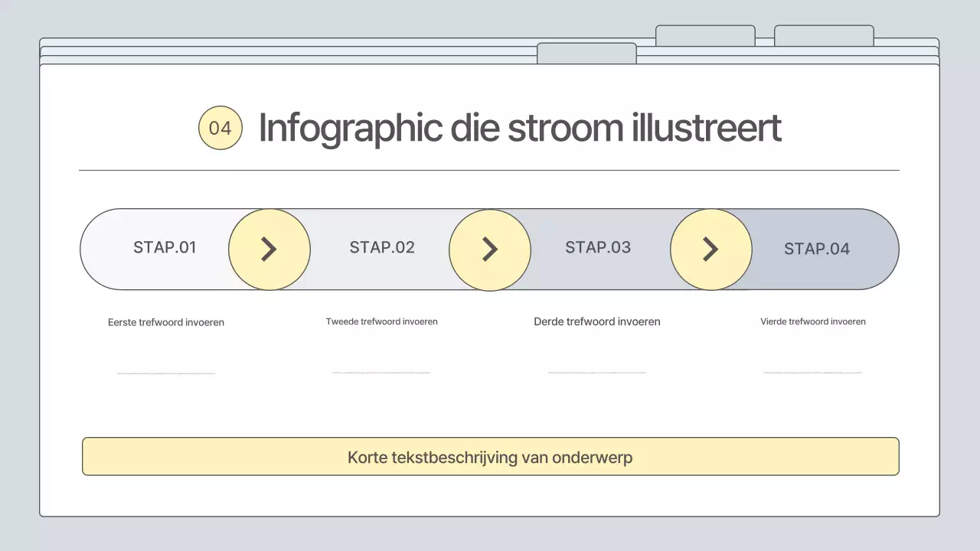This screenshot has height=551, width=980.
Task: Click the yellow circle containing 04
Action: pyautogui.click(x=220, y=128)
